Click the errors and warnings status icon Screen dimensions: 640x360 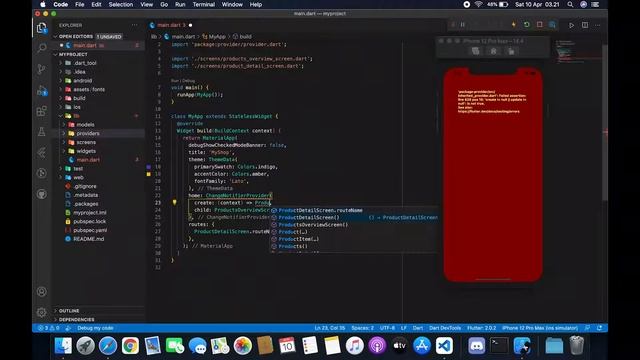(x=49, y=328)
